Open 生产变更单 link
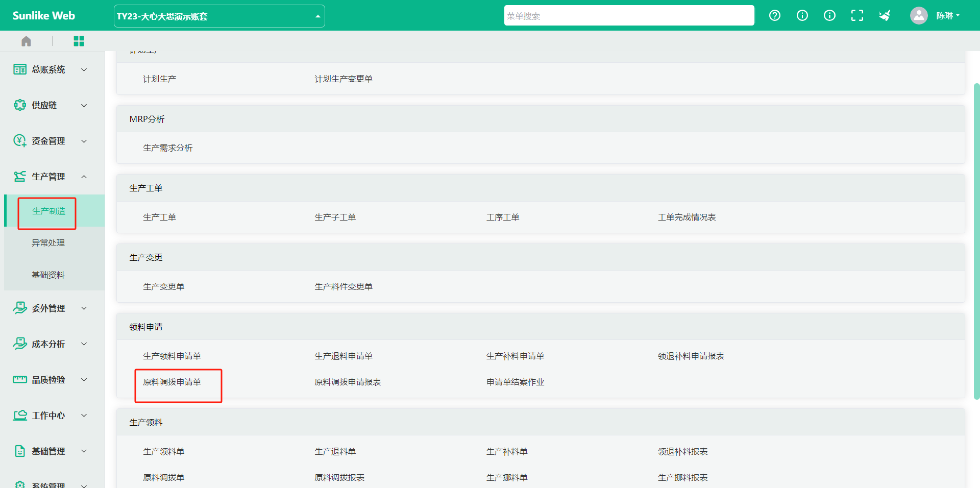Viewport: 980px width, 488px height. click(x=164, y=287)
